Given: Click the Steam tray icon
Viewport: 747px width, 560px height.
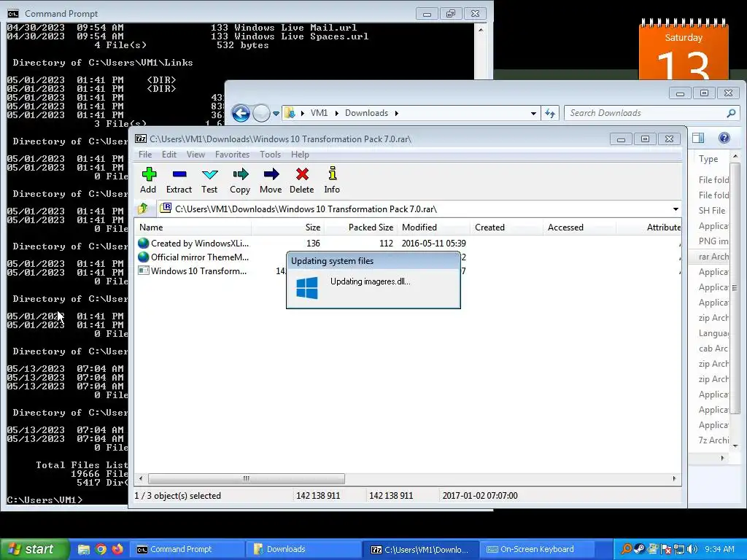Looking at the screenshot, I should pos(639,549).
